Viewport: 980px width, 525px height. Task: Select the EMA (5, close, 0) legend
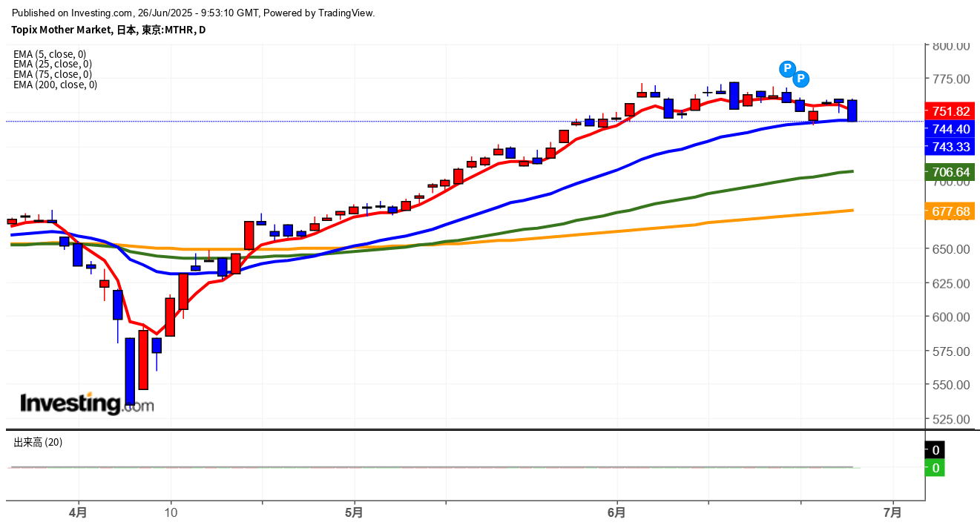pyautogui.click(x=50, y=53)
